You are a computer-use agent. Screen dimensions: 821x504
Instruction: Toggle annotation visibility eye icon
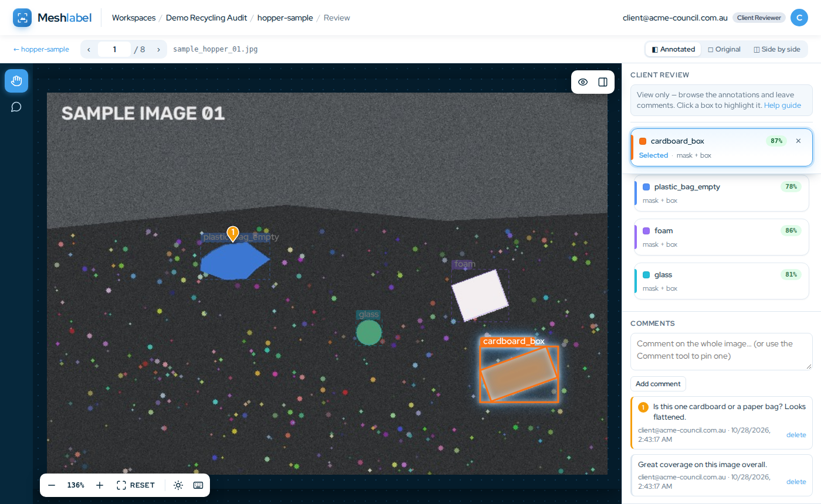click(x=583, y=82)
